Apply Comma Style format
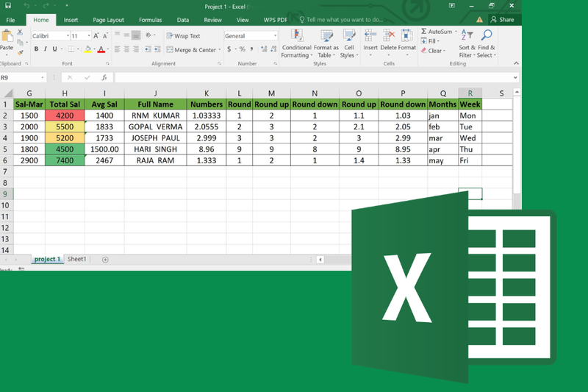This screenshot has height=392, width=588. pos(251,49)
